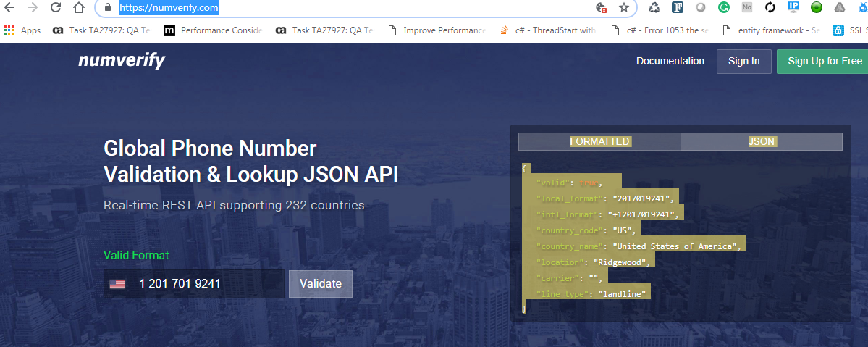This screenshot has width=868, height=347.
Task: Open the IP monitor extension icon
Action: pyautogui.click(x=793, y=7)
